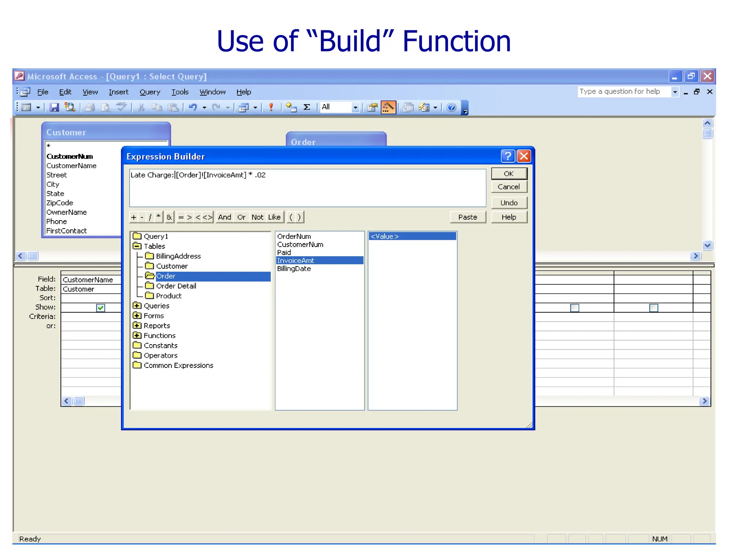Open the File Search icon
The image size is (747, 560).
(70, 107)
